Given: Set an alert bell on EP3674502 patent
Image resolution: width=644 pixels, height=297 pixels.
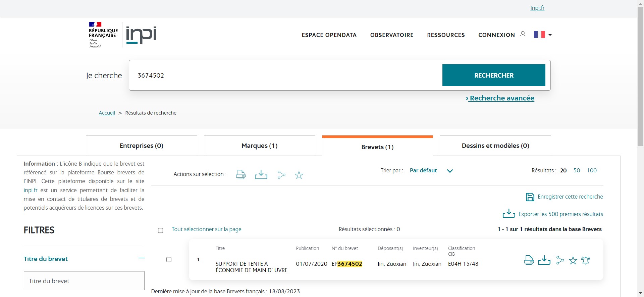Looking at the screenshot, I should 586,260.
